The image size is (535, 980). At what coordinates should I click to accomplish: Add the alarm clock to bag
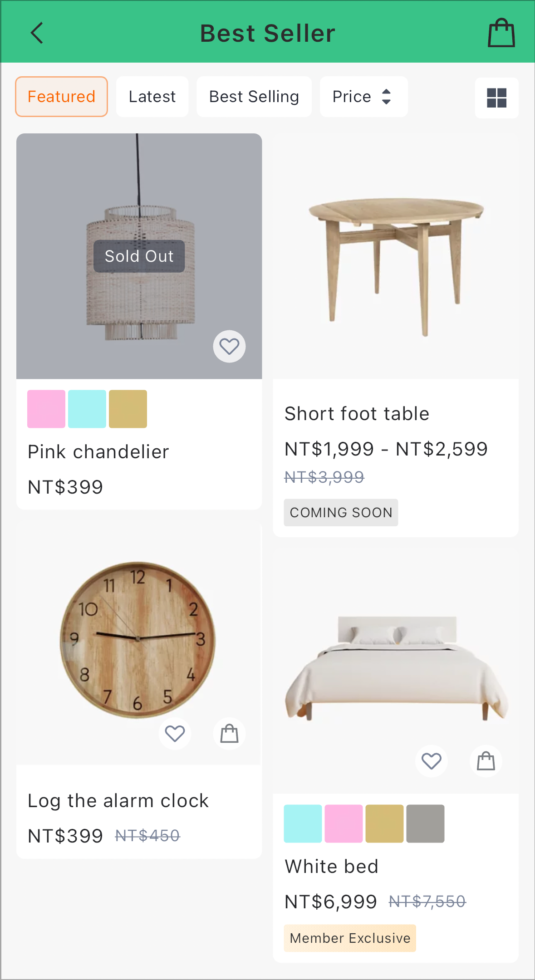click(x=229, y=733)
